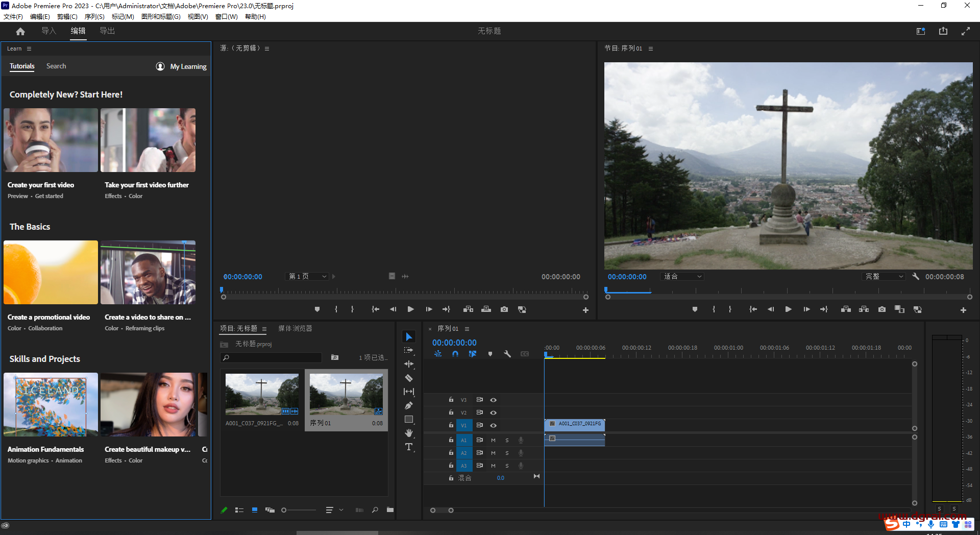Select the Pen tool in the tools panel

(408, 405)
